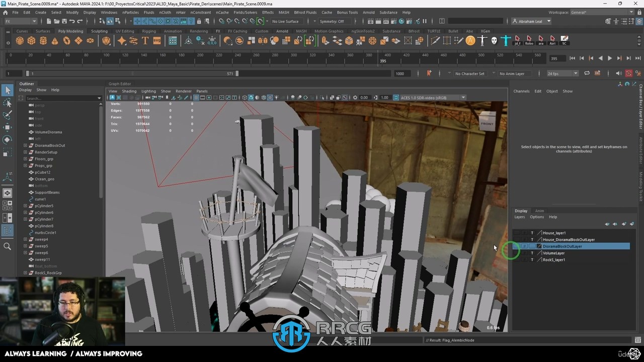
Task: Click the polygon type text tool icon
Action: (x=145, y=41)
